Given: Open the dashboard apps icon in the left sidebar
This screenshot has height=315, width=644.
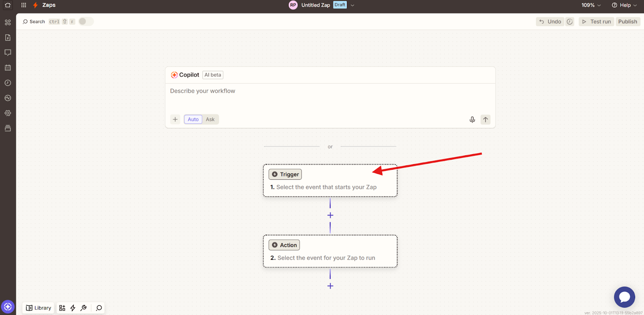Looking at the screenshot, I should coord(8,23).
